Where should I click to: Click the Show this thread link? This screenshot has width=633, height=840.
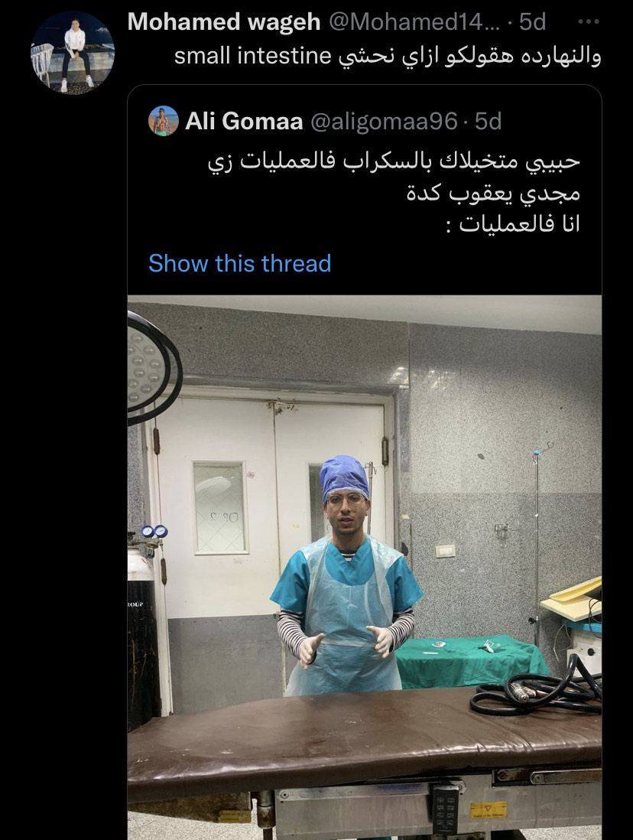coord(240,264)
